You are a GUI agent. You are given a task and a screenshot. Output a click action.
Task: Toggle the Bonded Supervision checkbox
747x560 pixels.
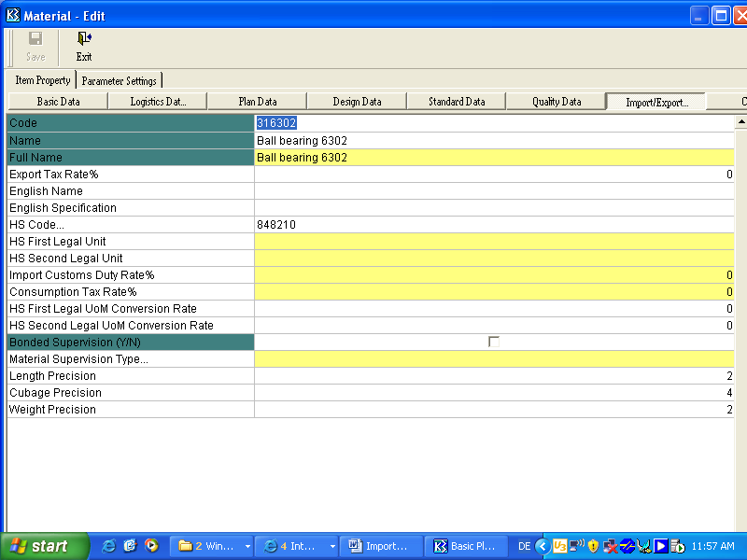[x=494, y=343]
